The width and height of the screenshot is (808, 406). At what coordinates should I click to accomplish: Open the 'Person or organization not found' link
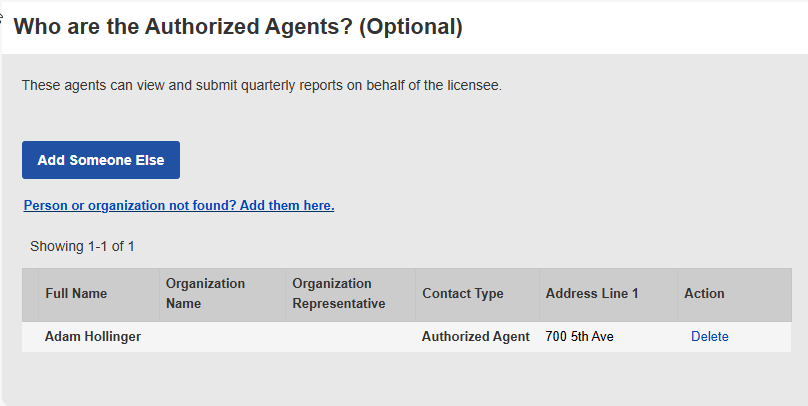[179, 206]
